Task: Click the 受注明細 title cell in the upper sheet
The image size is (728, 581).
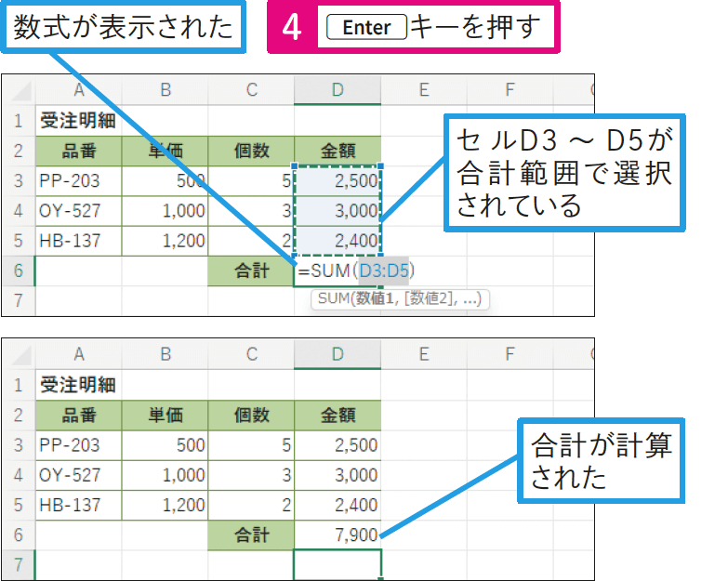Action: pos(79,121)
